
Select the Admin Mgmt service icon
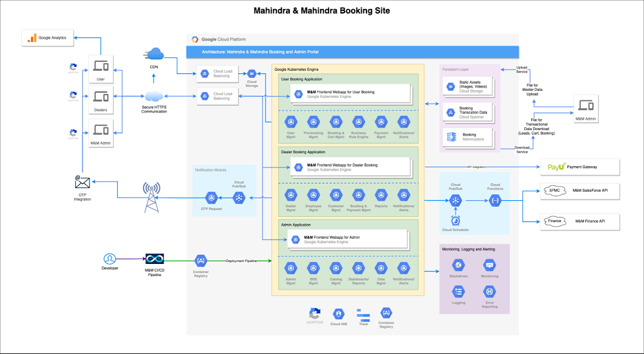291,268
